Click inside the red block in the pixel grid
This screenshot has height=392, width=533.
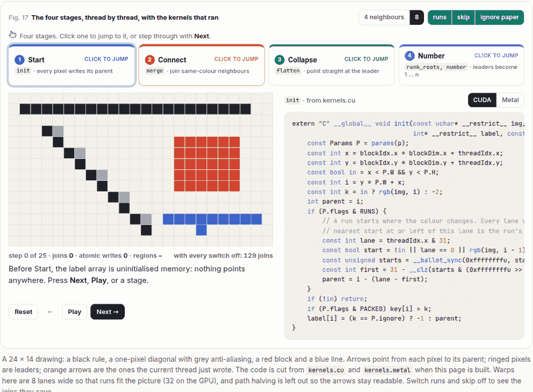207,164
